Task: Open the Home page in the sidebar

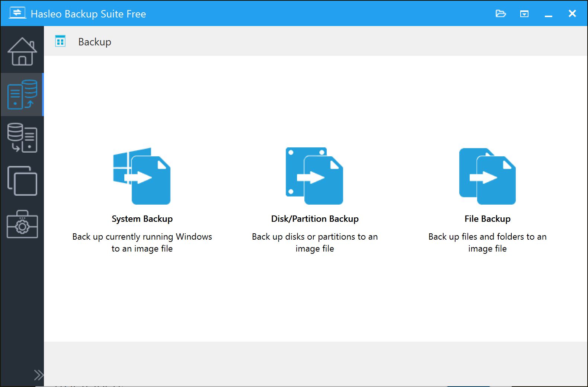Action: (x=22, y=51)
